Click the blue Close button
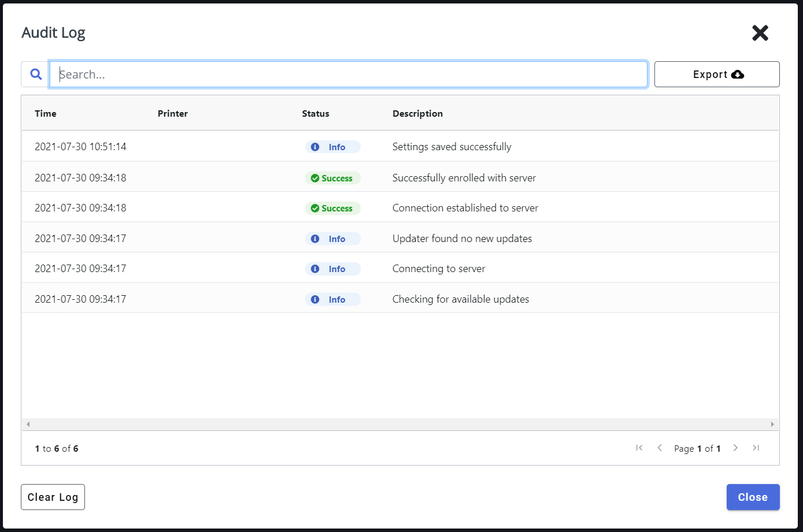Image resolution: width=803 pixels, height=532 pixels. 753,497
